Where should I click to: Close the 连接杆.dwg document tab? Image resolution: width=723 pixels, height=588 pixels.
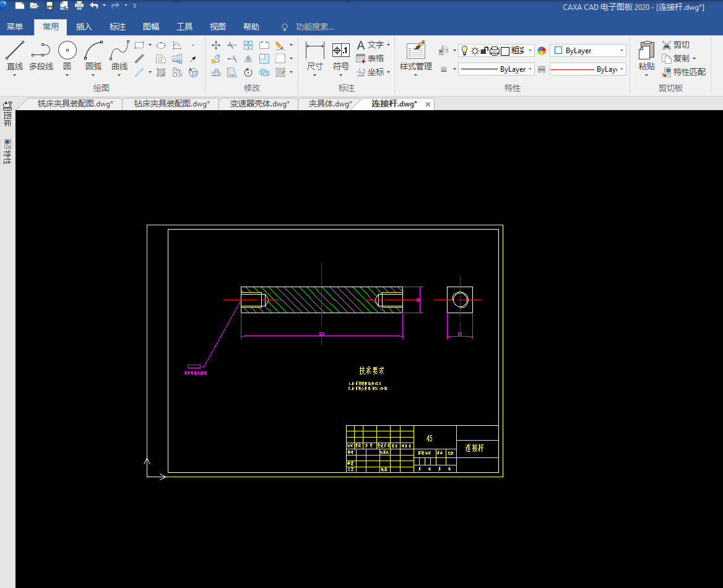pyautogui.click(x=428, y=104)
